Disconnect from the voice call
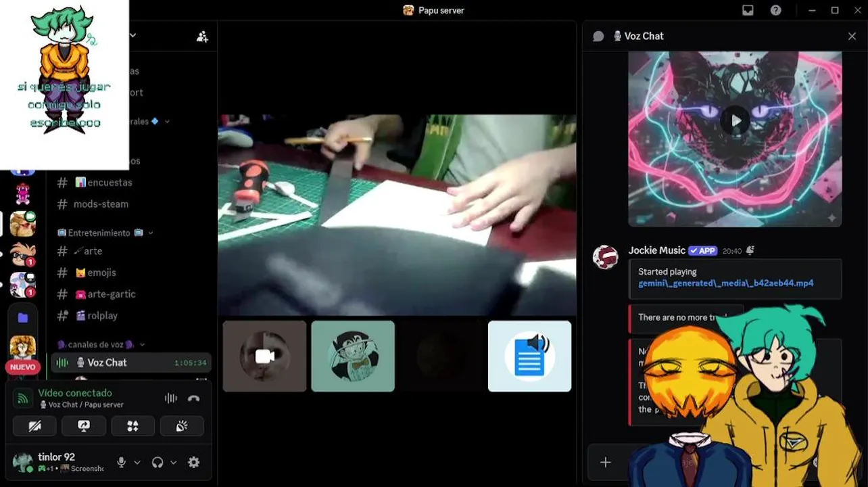The width and height of the screenshot is (868, 487). click(194, 398)
